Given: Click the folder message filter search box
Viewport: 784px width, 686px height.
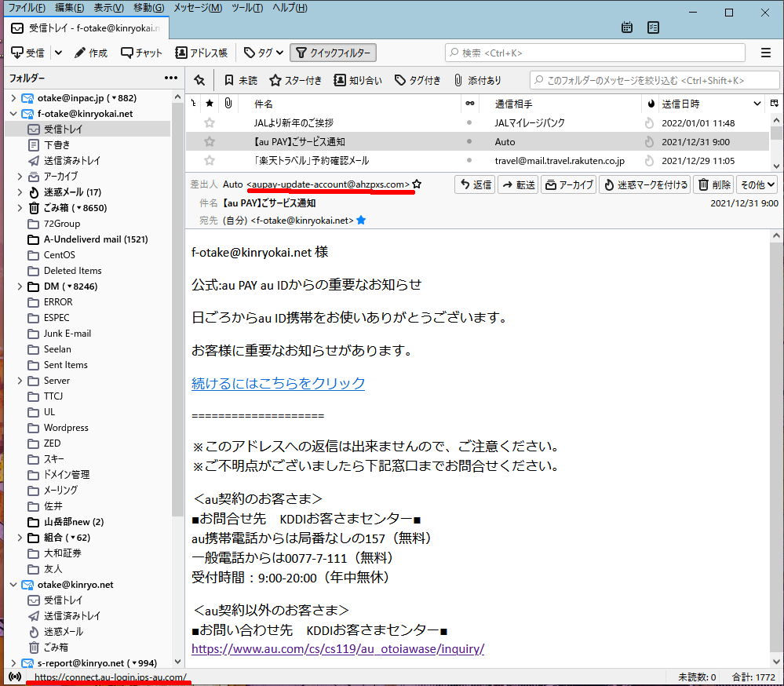Looking at the screenshot, I should click(655, 80).
